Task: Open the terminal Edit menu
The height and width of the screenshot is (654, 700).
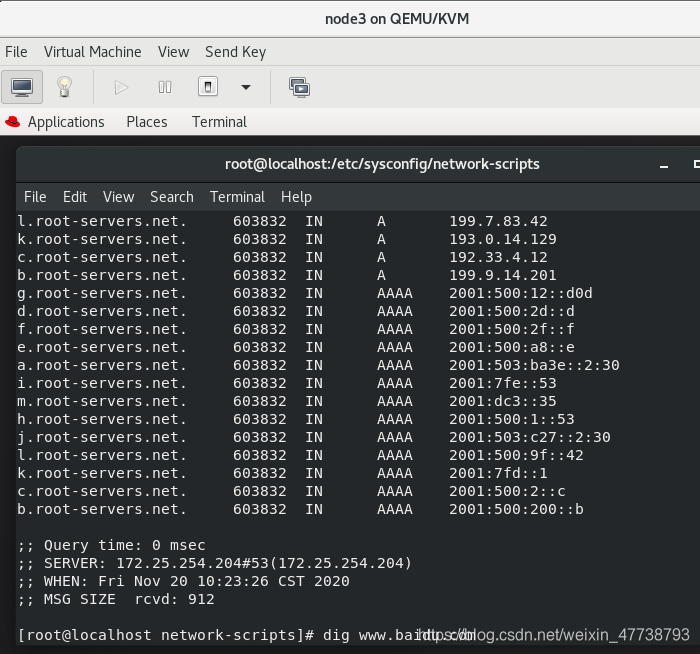Action: [75, 197]
